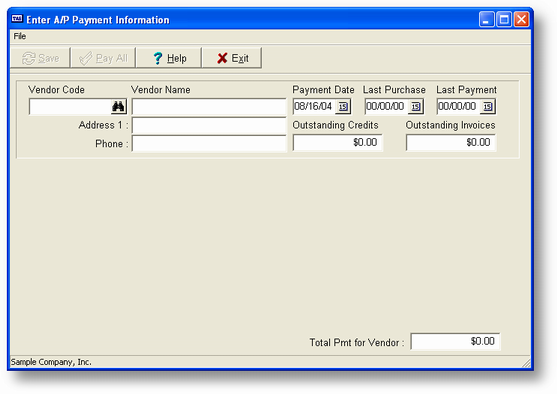The width and height of the screenshot is (557, 394).
Task: Select the Address 1 input field
Action: click(209, 125)
